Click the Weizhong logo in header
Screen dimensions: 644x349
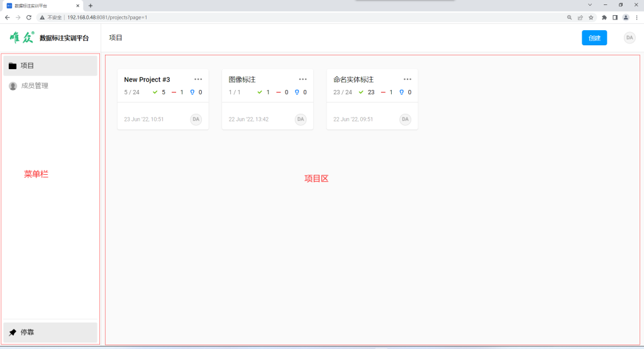[22, 38]
